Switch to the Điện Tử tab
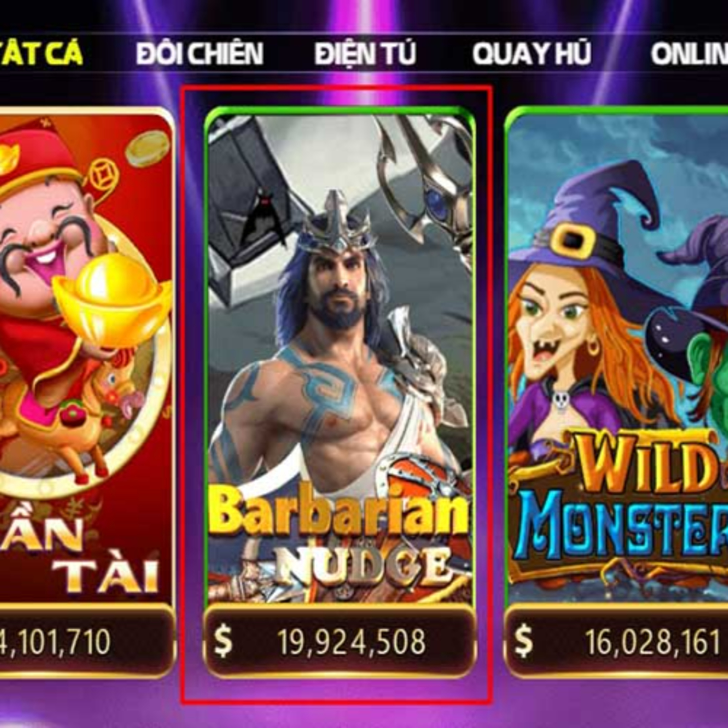 [365, 53]
